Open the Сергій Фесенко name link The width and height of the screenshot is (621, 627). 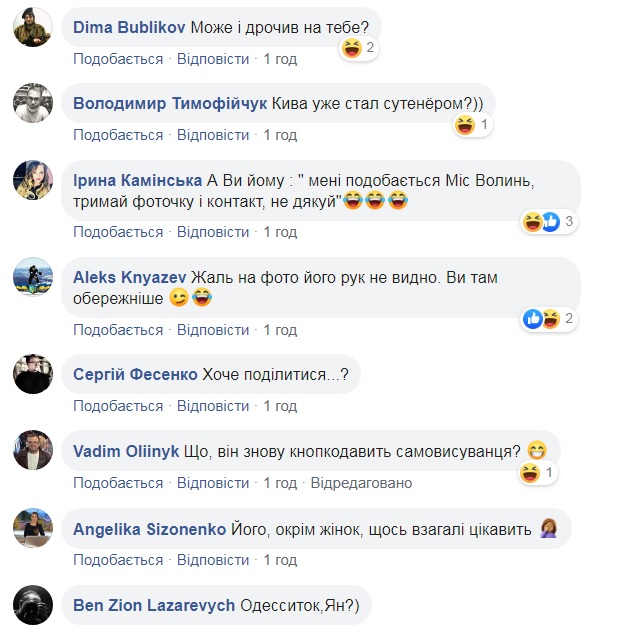coord(135,375)
